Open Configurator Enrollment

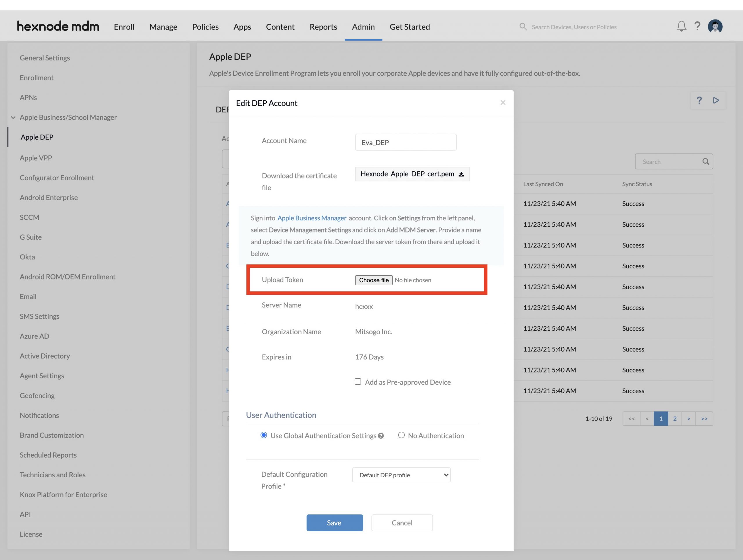pos(57,178)
